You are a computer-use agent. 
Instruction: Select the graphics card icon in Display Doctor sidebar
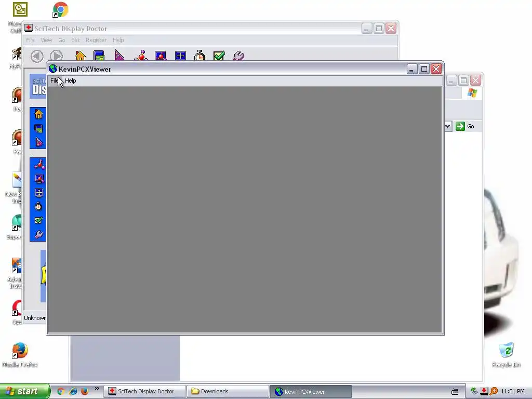click(38, 128)
